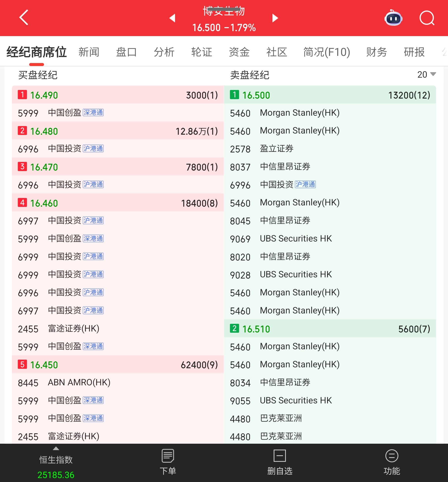This screenshot has width=448, height=482.
Task: Tap broker 8445 ABN AMRO(HK)
Action: pyautogui.click(x=118, y=383)
